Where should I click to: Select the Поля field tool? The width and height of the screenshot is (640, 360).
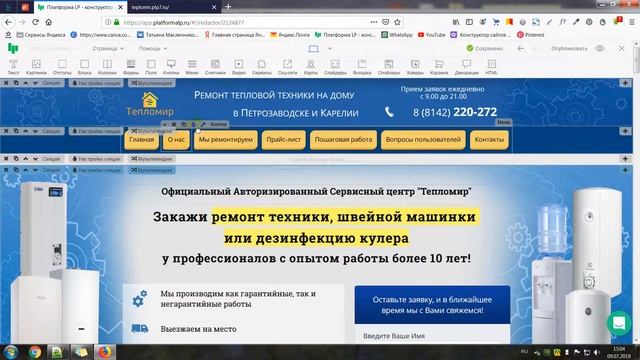pos(151,67)
